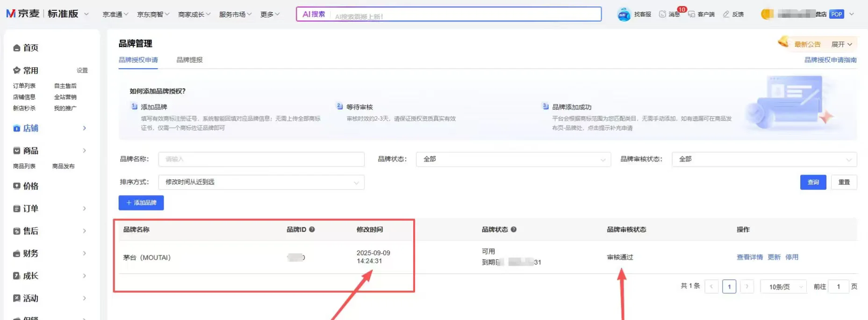This screenshot has width=868, height=320.
Task: Switch to 品牌授权申请 tab
Action: (138, 60)
